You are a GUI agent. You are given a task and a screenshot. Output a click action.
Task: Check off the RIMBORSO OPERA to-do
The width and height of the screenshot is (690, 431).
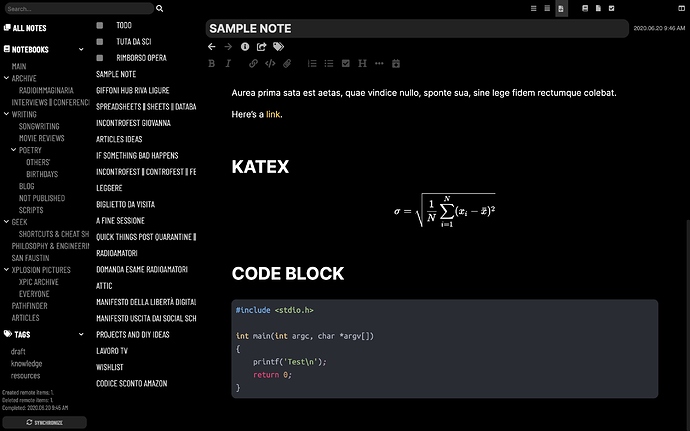[100, 58]
